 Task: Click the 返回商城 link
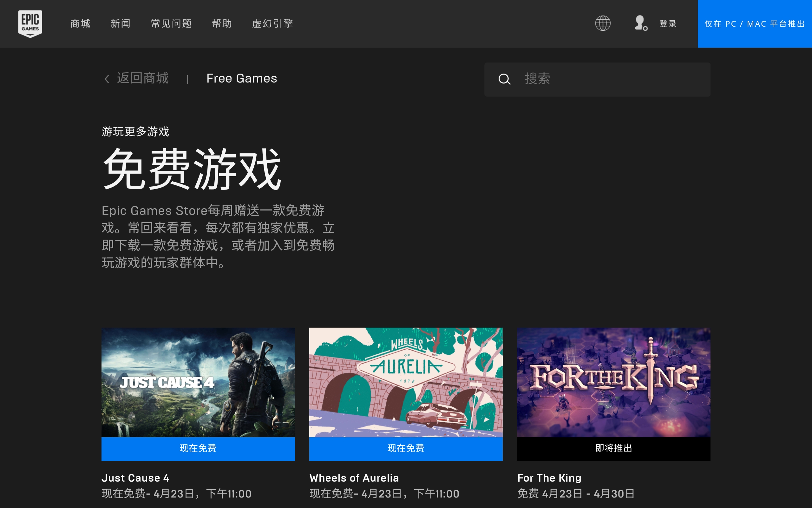point(143,78)
